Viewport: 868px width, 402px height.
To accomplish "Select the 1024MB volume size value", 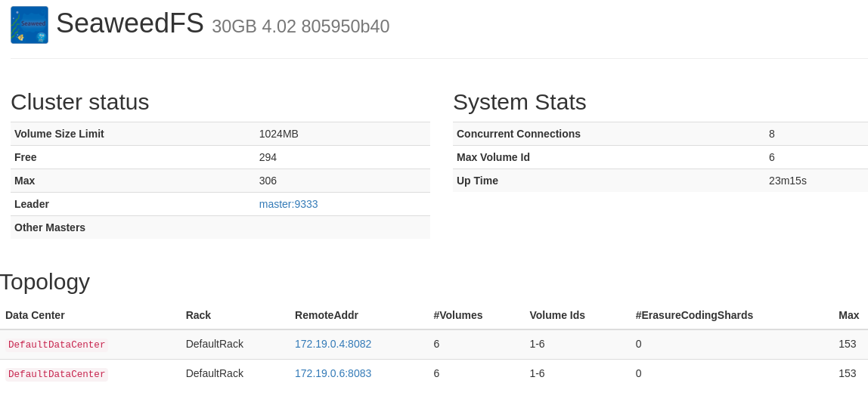I will coord(278,134).
